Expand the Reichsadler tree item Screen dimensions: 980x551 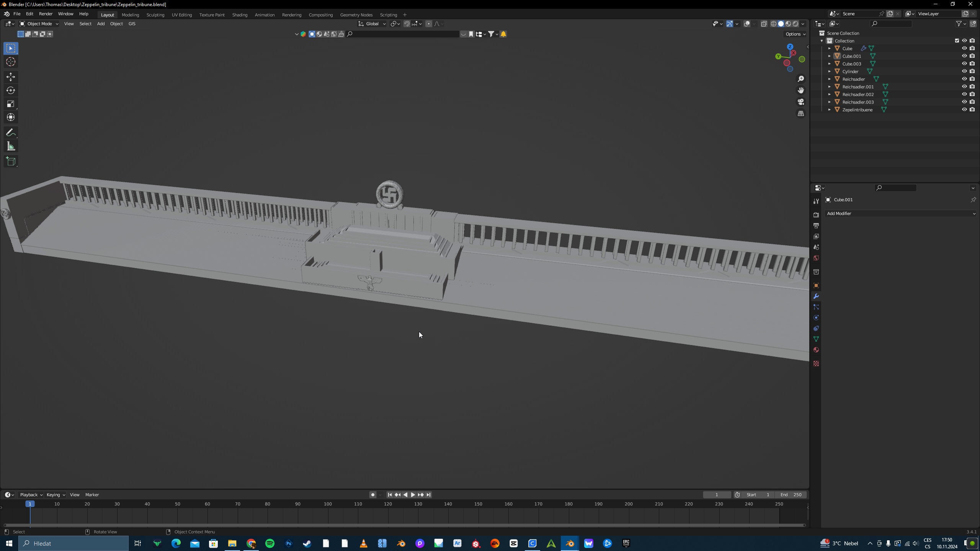pyautogui.click(x=830, y=79)
